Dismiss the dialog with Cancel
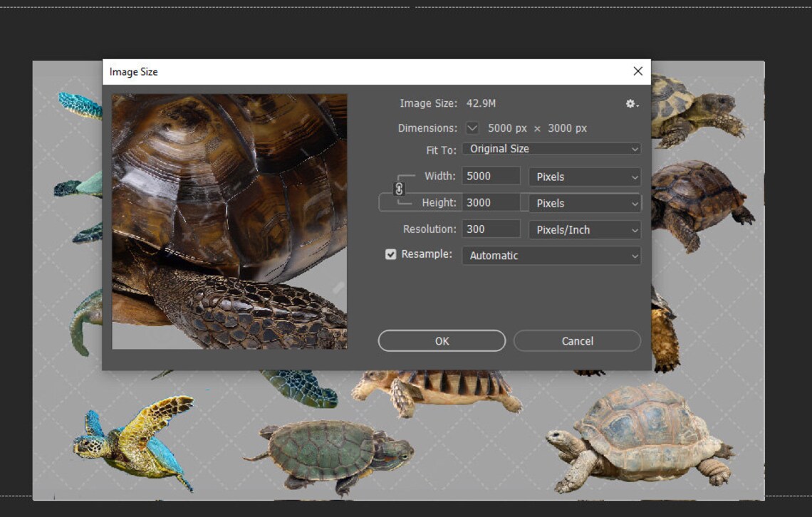812x517 pixels. (576, 340)
